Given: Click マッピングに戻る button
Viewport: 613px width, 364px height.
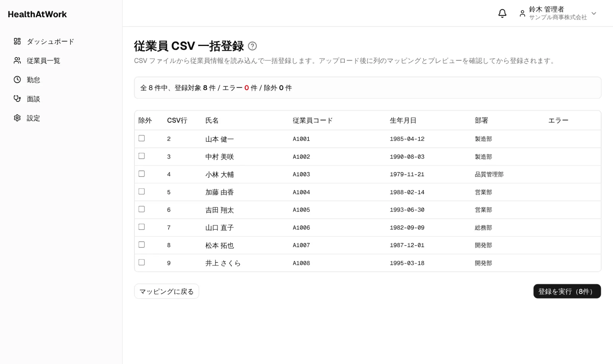Looking at the screenshot, I should (167, 291).
